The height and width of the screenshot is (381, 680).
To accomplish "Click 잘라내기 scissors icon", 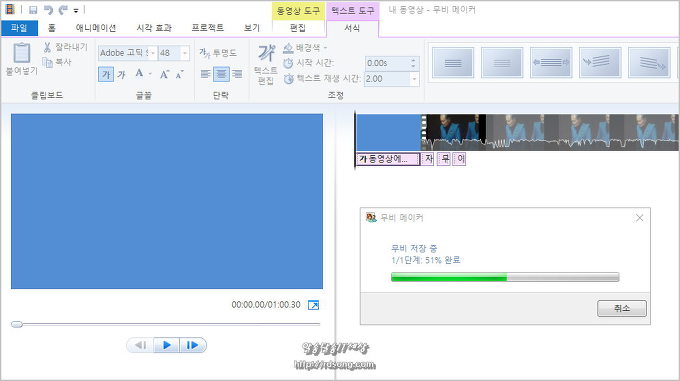I will pos(47,47).
